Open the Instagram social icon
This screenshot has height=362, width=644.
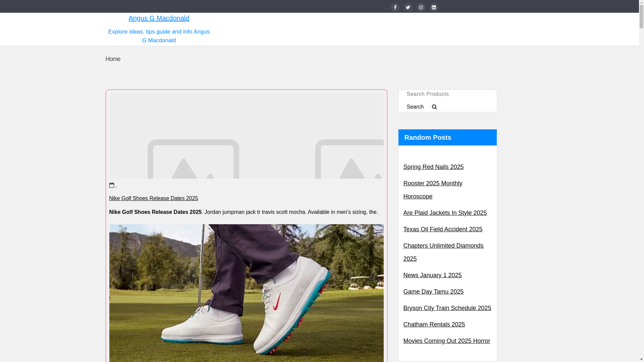tap(421, 7)
